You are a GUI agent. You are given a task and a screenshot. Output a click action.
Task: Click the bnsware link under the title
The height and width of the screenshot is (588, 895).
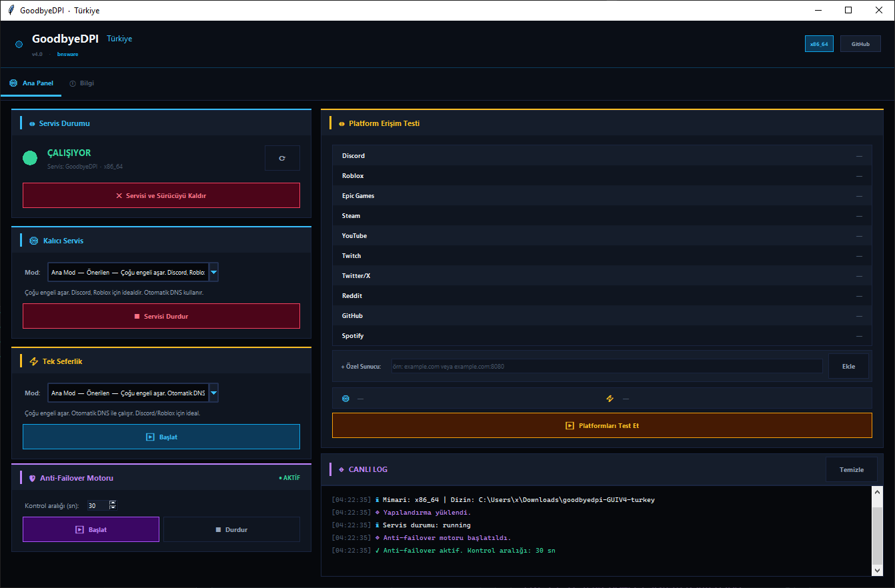(67, 54)
